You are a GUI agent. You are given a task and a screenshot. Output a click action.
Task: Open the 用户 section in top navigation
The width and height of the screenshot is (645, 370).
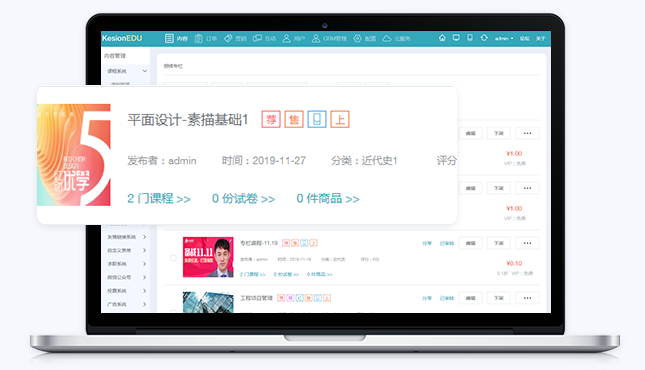(x=294, y=38)
